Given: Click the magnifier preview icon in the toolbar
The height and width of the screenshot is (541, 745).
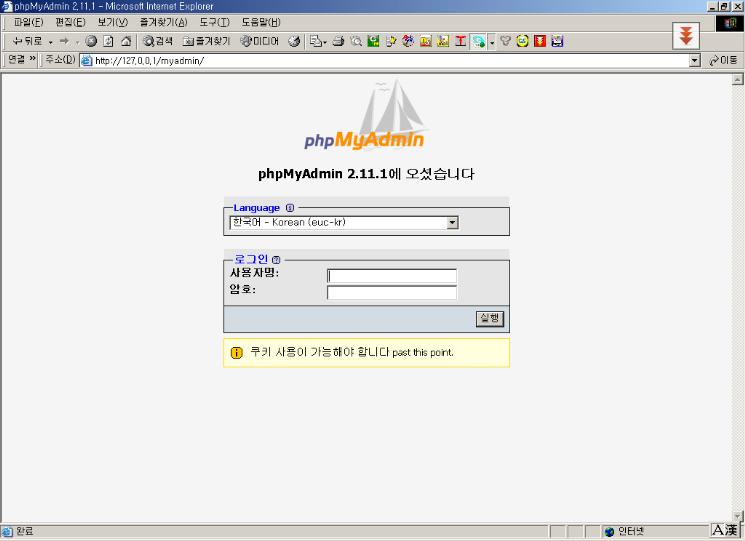Looking at the screenshot, I should pyautogui.click(x=356, y=41).
